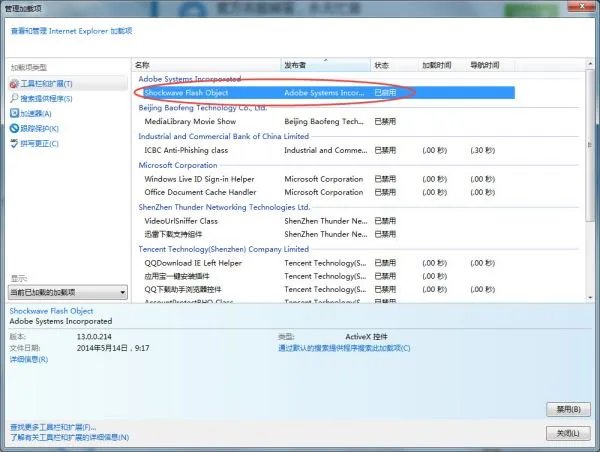Image resolution: width=600 pixels, height=452 pixels.
Task: Open the 显示 add-on filter dropdown
Action: pos(68,292)
